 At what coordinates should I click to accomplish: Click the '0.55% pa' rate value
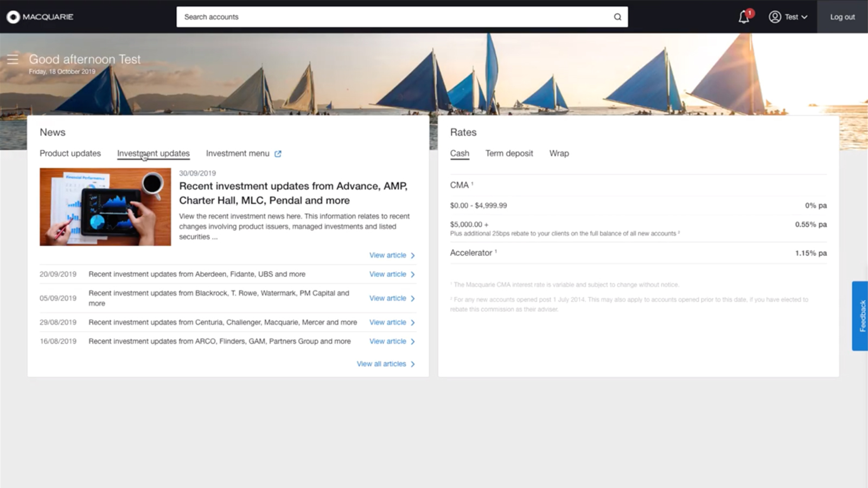(811, 224)
